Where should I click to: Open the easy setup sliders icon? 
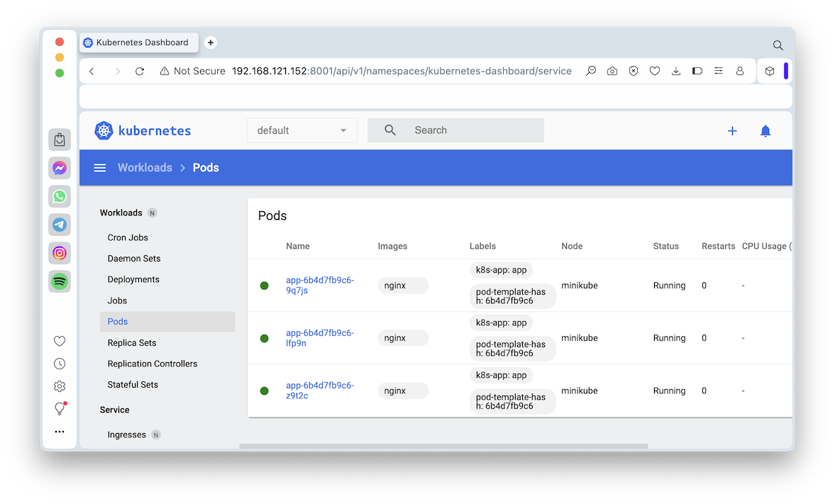click(719, 71)
